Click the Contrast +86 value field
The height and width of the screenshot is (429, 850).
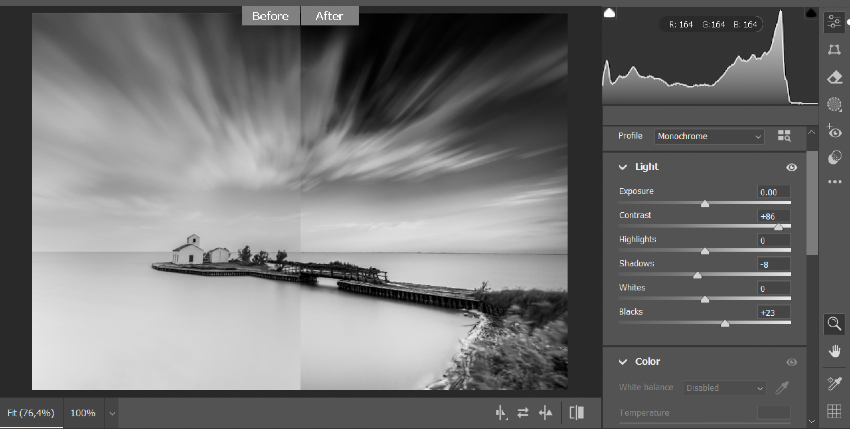point(774,216)
